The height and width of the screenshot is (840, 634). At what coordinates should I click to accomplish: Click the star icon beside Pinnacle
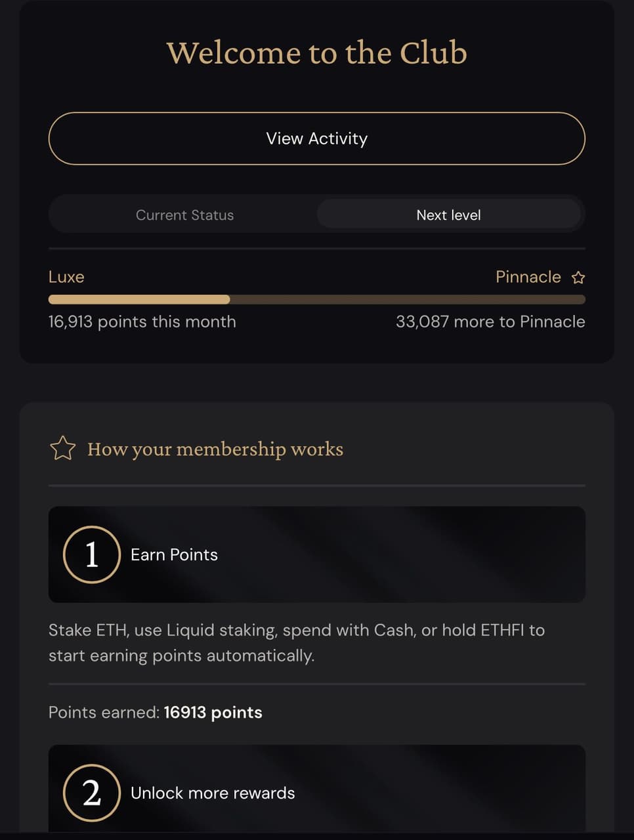tap(578, 278)
